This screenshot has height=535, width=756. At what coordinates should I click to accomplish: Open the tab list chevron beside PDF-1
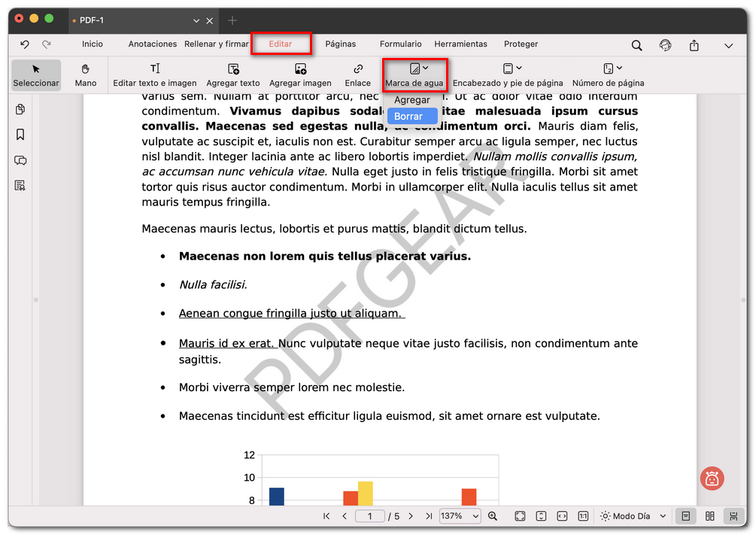pos(196,21)
